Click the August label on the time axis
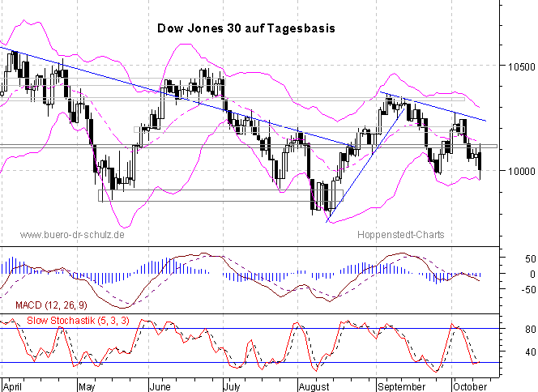The image size is (538, 392). (x=314, y=386)
